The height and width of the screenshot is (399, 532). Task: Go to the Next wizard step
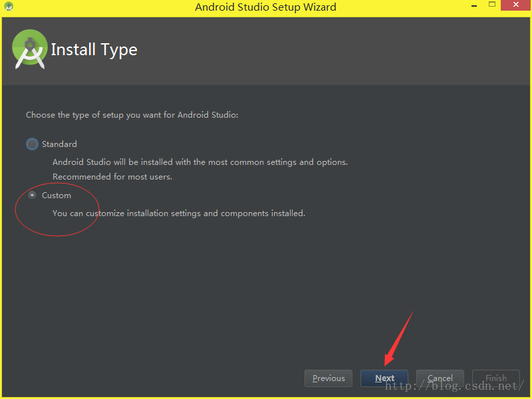tap(384, 378)
